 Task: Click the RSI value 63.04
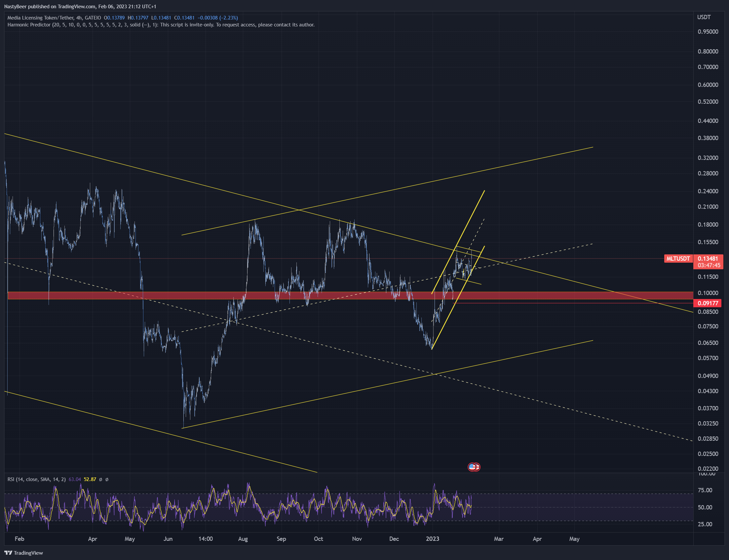(75, 479)
